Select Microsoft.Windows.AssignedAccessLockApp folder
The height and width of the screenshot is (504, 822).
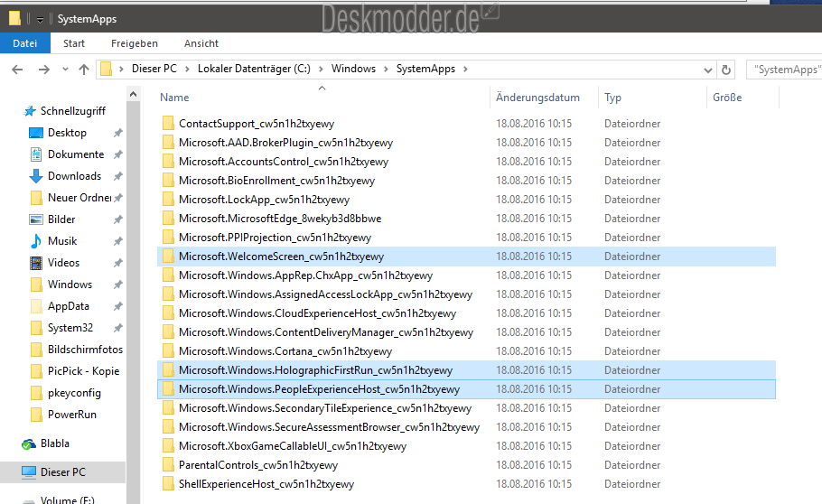click(325, 294)
